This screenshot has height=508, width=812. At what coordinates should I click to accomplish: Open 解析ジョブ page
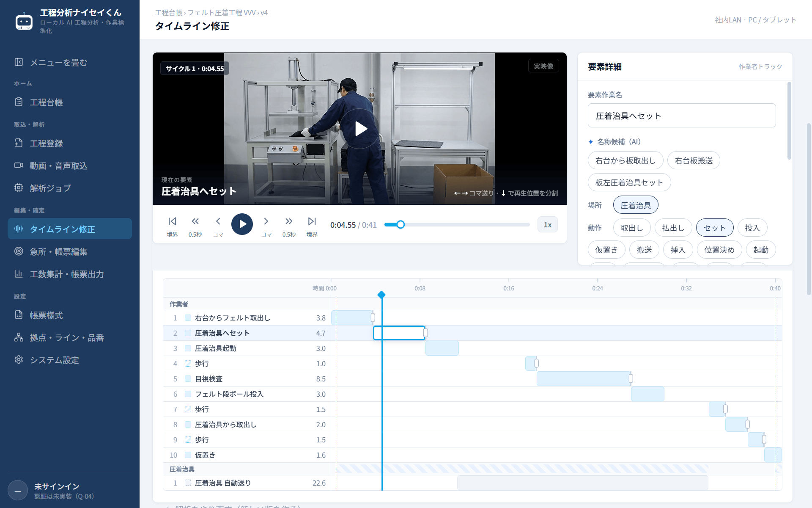point(70,188)
